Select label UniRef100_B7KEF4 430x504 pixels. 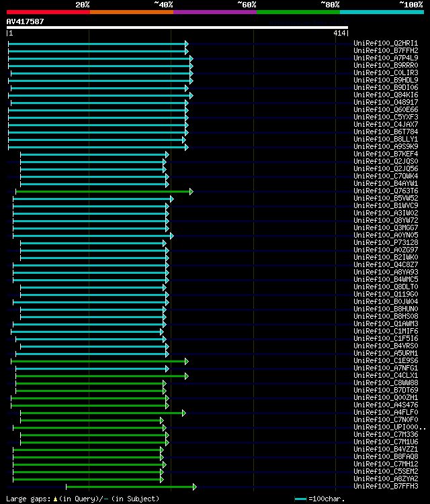tap(386, 154)
